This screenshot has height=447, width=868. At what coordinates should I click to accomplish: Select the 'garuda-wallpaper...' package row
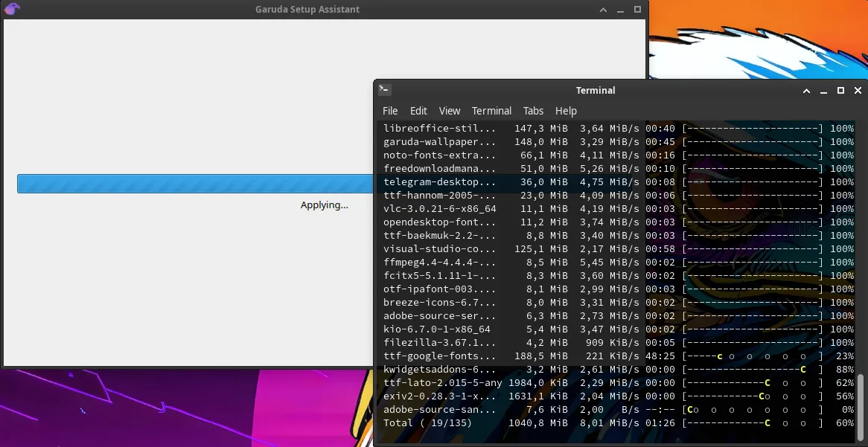pyautogui.click(x=619, y=141)
